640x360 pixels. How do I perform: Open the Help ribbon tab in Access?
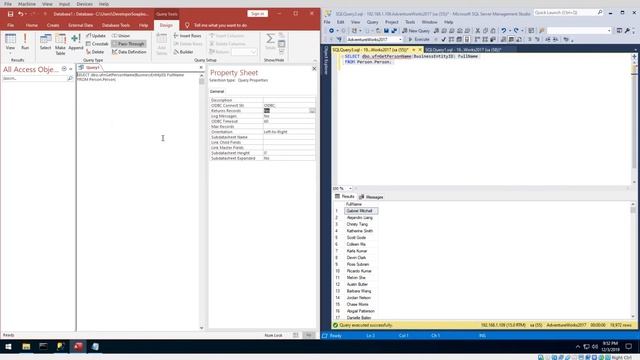point(143,25)
